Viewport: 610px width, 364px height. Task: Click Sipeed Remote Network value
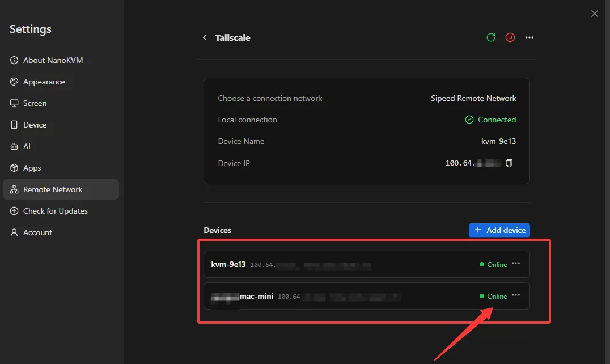[x=473, y=99]
